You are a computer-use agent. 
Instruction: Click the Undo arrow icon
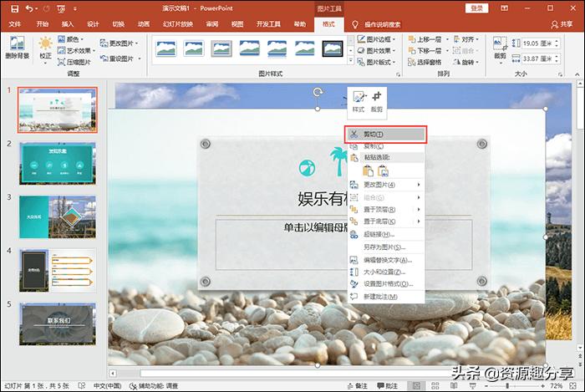click(x=29, y=8)
